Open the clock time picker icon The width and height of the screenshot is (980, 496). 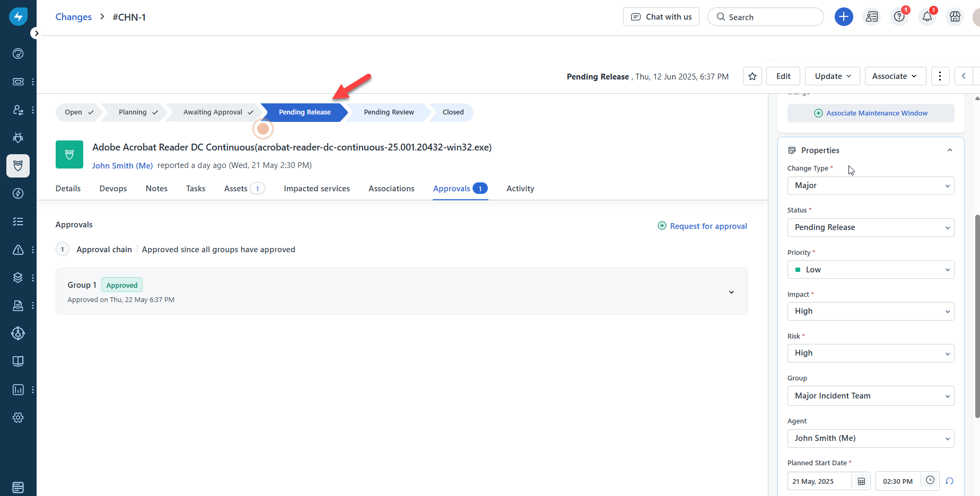coord(930,481)
